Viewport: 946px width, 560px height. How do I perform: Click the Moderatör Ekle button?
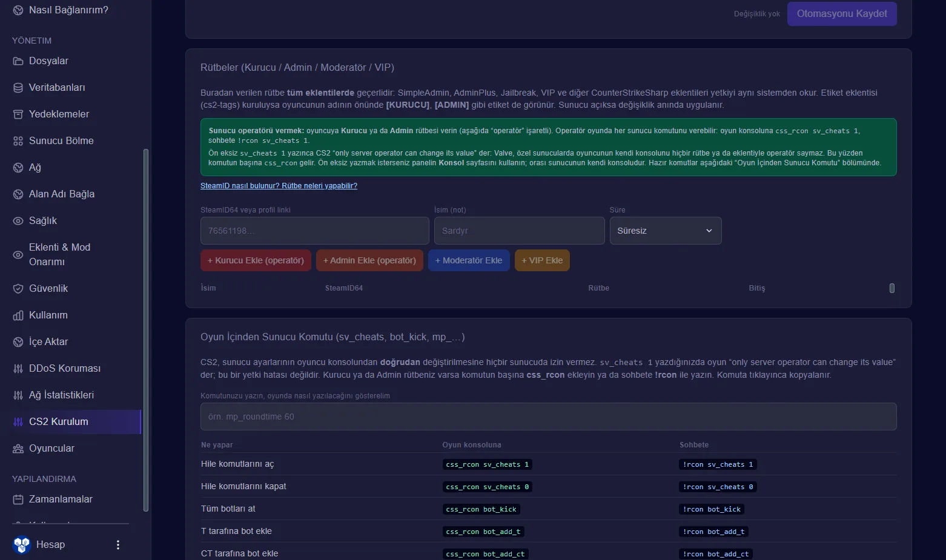point(469,260)
